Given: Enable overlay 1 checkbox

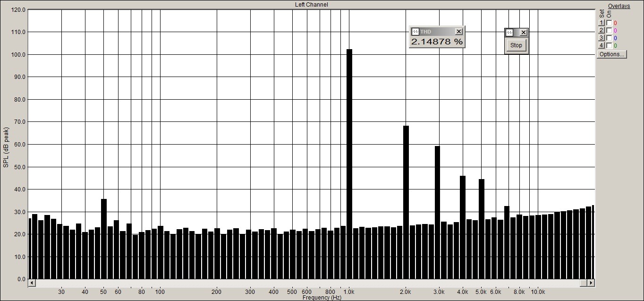Looking at the screenshot, I should [x=609, y=23].
